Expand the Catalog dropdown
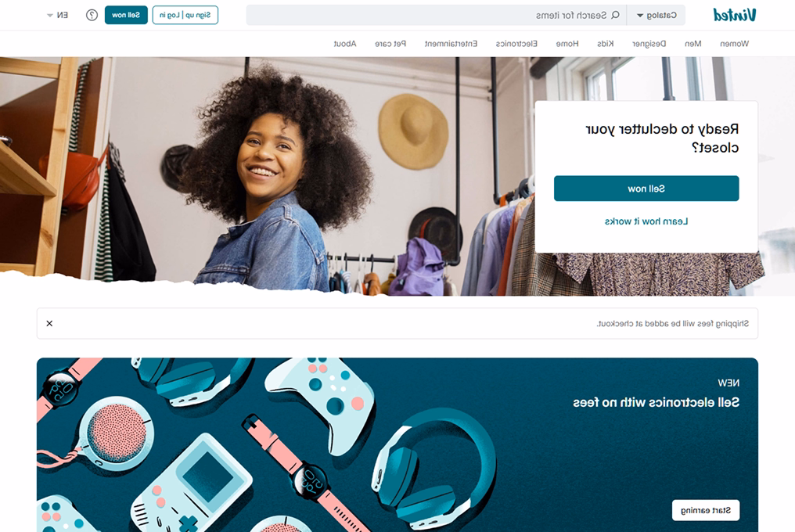Viewport: 795px width, 532px height. pyautogui.click(x=656, y=15)
